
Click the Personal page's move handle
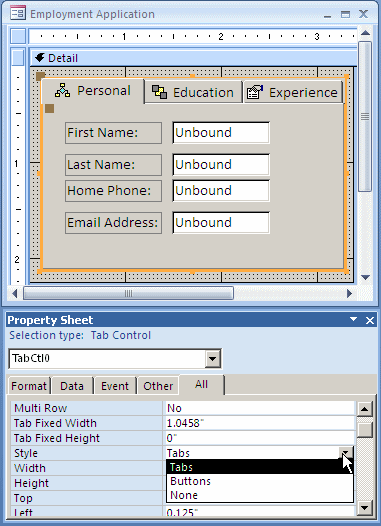tap(49, 108)
